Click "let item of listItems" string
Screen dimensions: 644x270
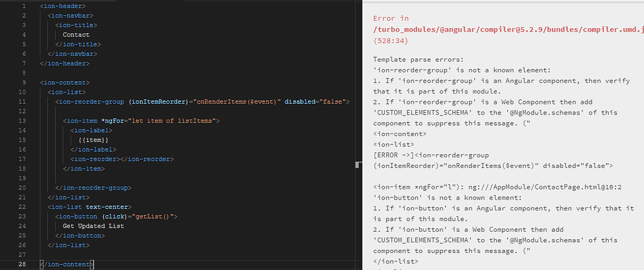[x=174, y=121]
